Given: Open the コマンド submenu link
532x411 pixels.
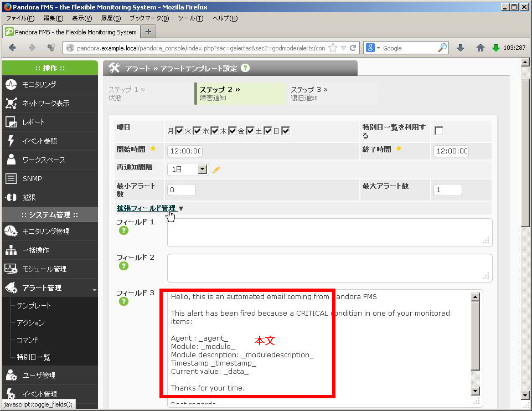Looking at the screenshot, I should 28,340.
